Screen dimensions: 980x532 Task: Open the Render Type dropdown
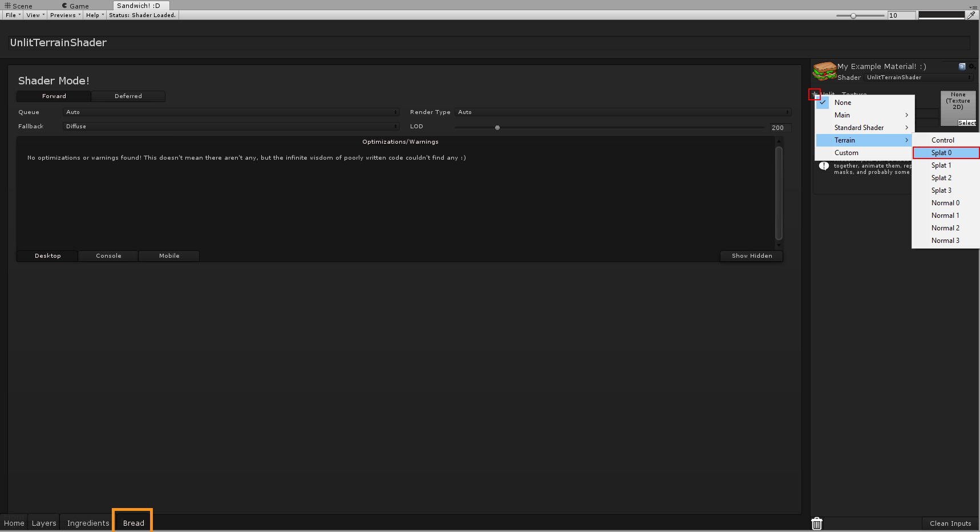[623, 112]
